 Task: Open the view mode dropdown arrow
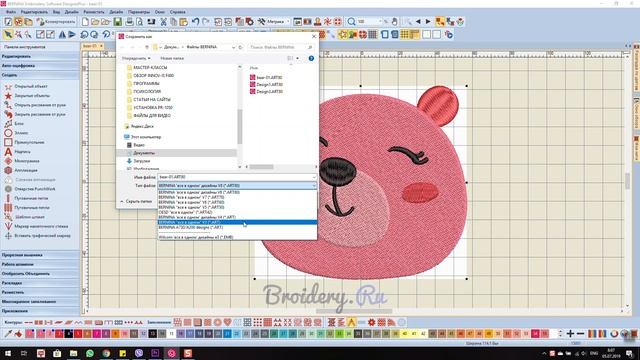(x=297, y=58)
